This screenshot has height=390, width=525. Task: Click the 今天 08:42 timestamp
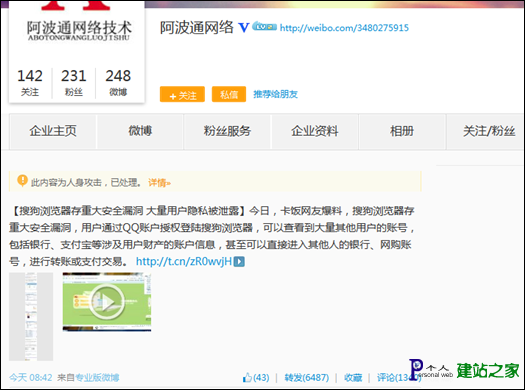[30, 378]
